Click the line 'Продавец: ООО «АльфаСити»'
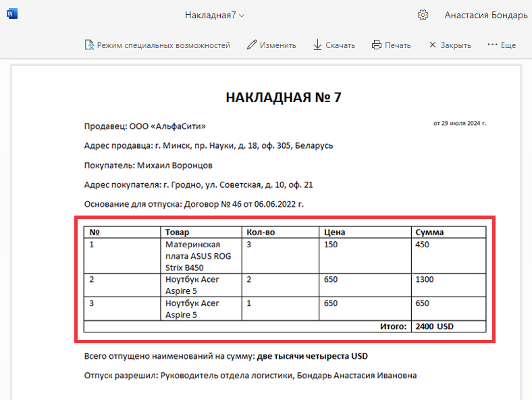 click(145, 126)
